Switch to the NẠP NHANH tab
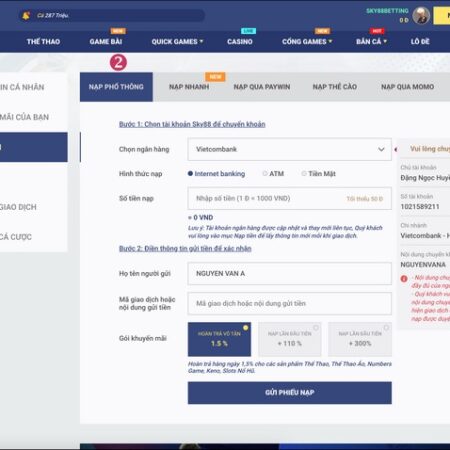The height and width of the screenshot is (450, 450). click(x=189, y=87)
